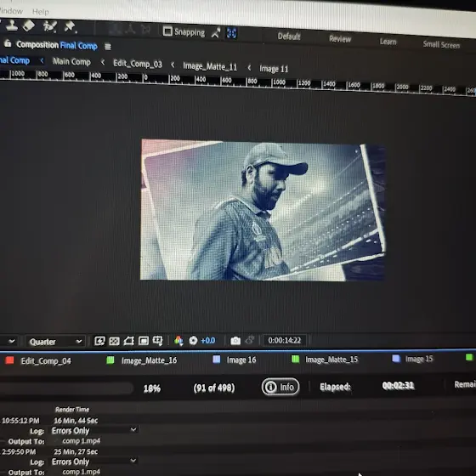Click the Show Snapshot icon
The width and height of the screenshot is (476, 476).
coord(250,340)
